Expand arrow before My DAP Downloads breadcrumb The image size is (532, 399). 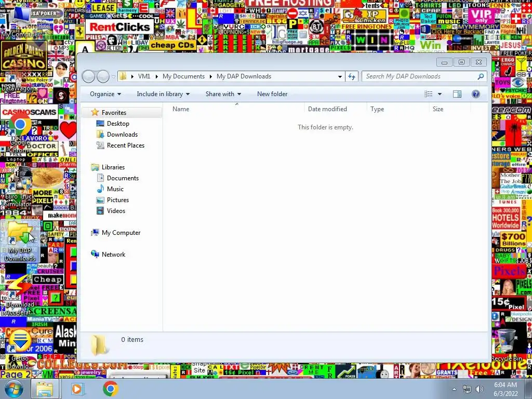pyautogui.click(x=211, y=76)
